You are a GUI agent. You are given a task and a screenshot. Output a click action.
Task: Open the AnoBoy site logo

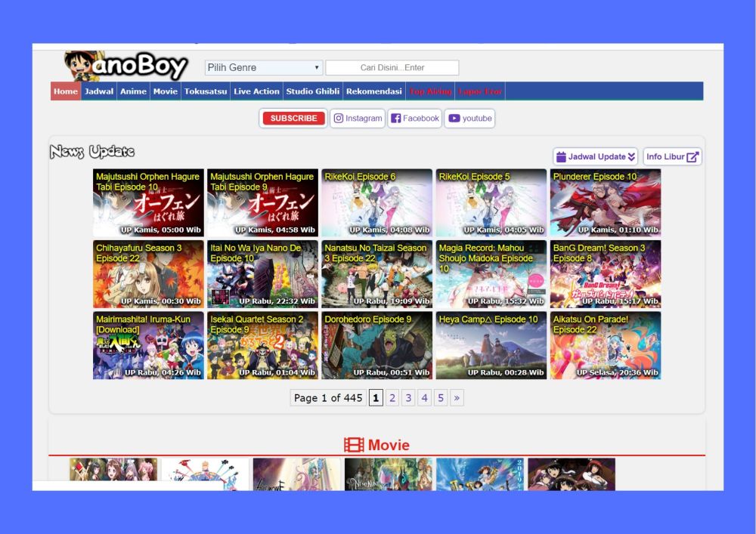pyautogui.click(x=125, y=66)
